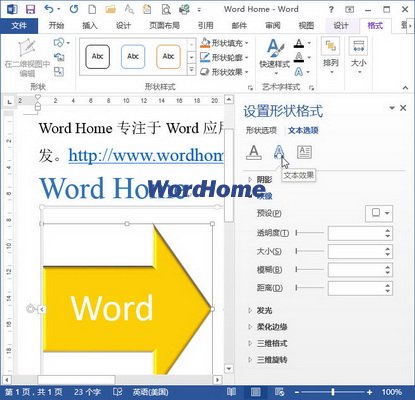Click the layout and textbox pane icon

coord(304,152)
